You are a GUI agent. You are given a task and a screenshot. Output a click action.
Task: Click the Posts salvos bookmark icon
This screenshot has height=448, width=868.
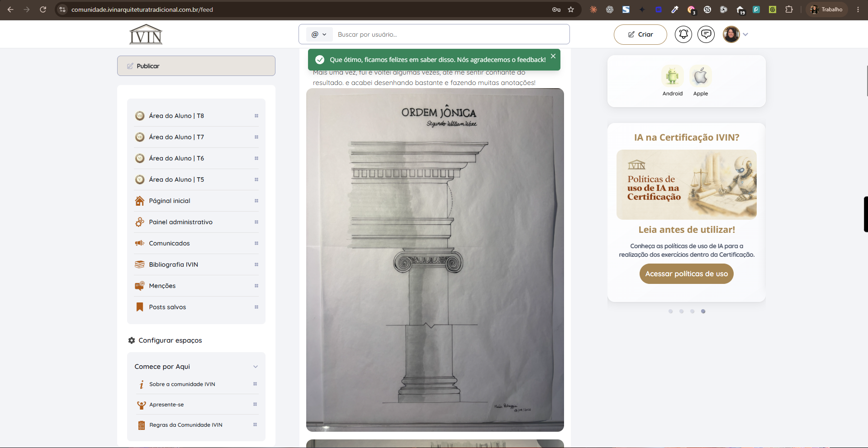pos(140,307)
